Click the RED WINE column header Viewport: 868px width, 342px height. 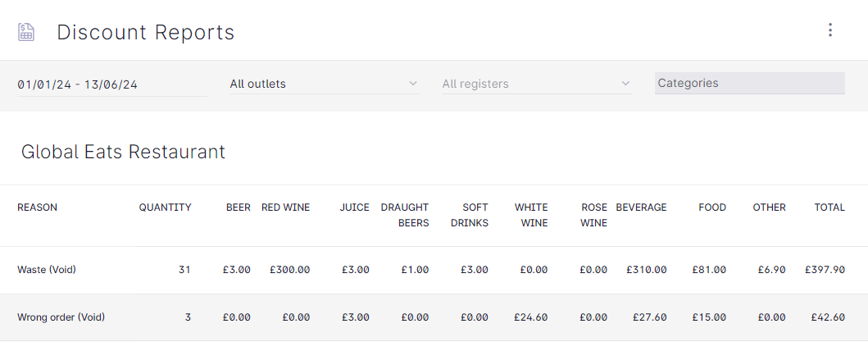[x=285, y=207]
